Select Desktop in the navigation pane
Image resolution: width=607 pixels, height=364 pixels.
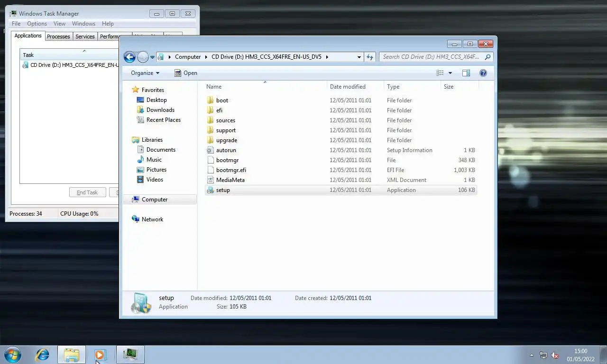pyautogui.click(x=156, y=100)
